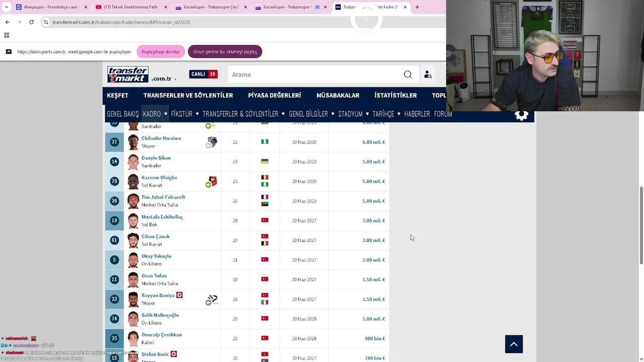The width and height of the screenshot is (644, 362).
Task: Click Danylo Sikan's 5.00 mil. € market value
Action: tap(373, 162)
